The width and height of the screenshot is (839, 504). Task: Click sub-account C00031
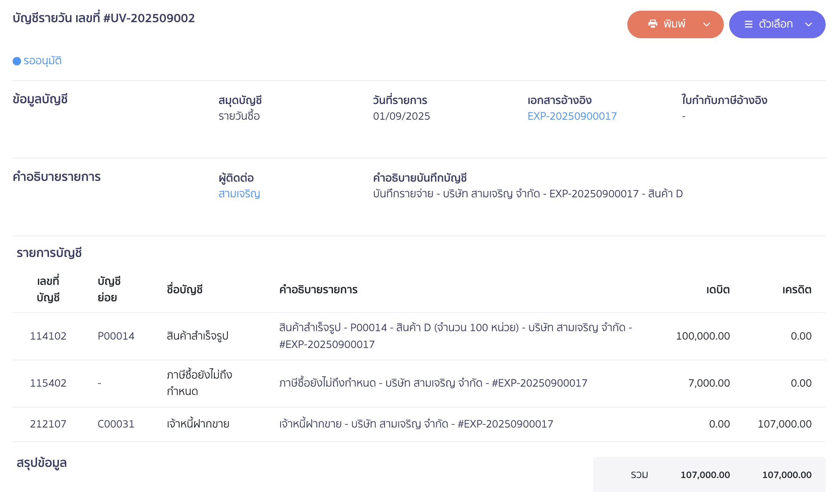(116, 424)
